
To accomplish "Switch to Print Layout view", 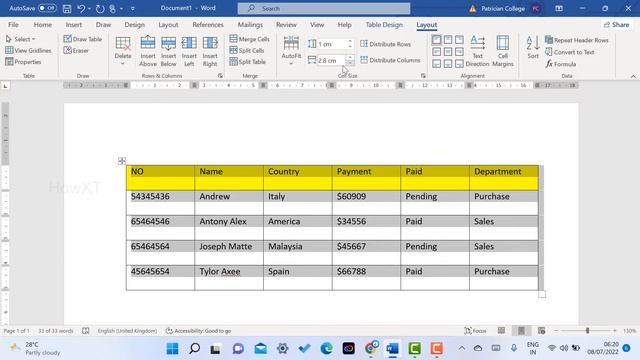I will (x=521, y=331).
